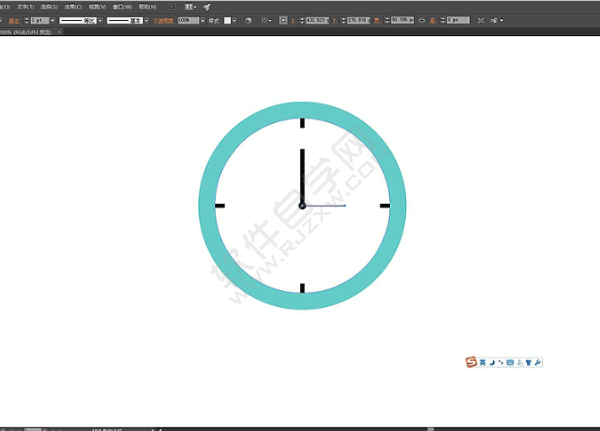Click the orange Y position label

tap(334, 21)
